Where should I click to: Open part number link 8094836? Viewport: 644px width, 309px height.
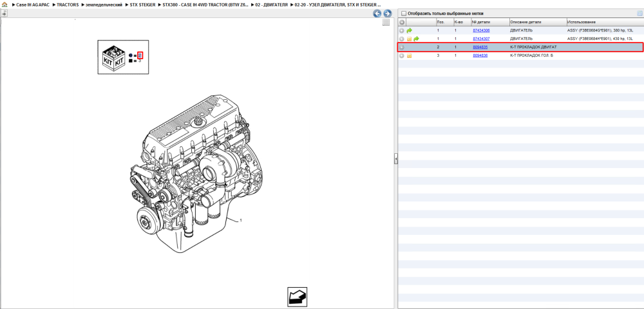click(480, 56)
